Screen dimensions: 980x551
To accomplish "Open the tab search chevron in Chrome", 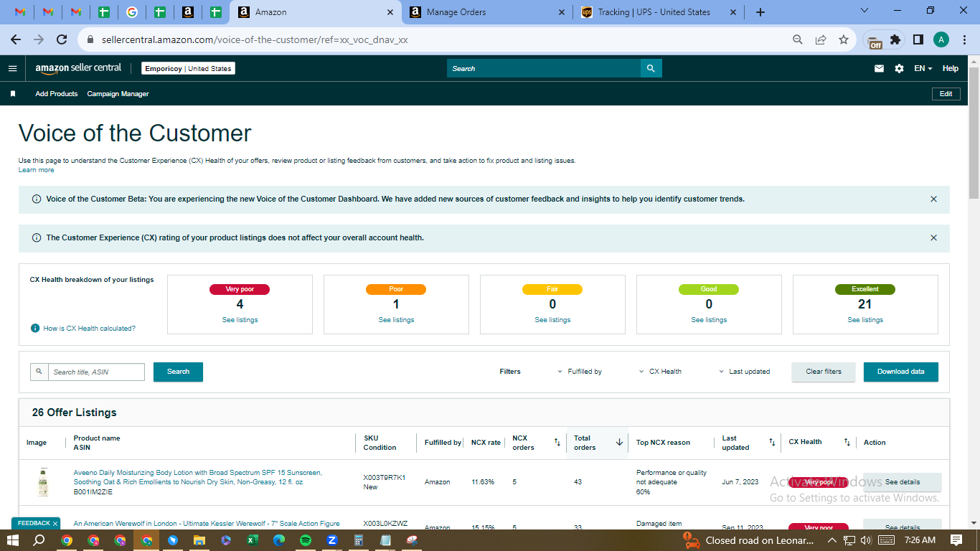I will [864, 11].
